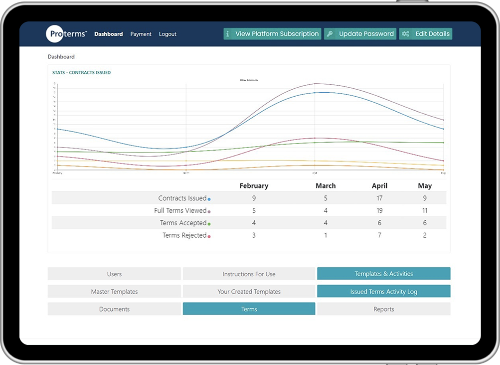Click the Proterms logo

(x=66, y=34)
